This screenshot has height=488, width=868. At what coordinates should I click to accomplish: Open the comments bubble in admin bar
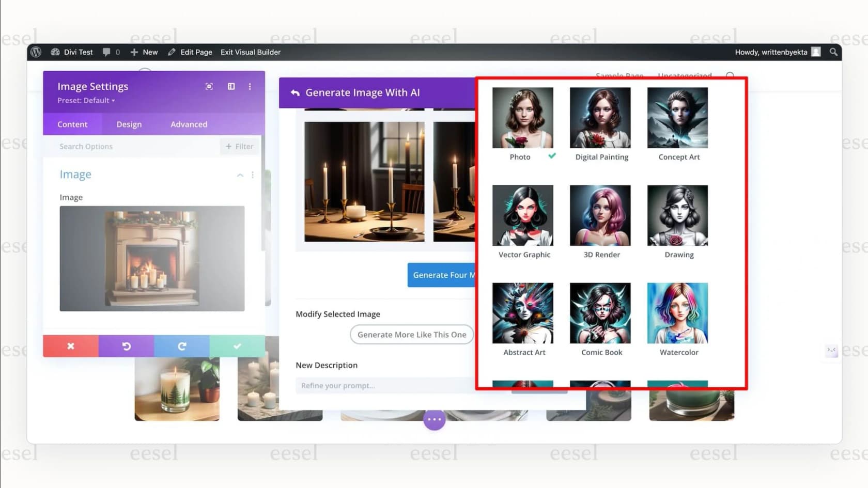click(111, 52)
